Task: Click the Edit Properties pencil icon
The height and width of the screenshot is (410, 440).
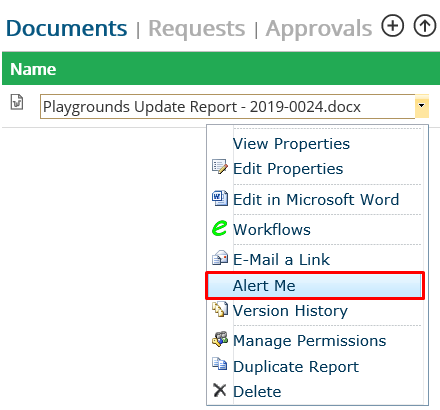Action: (x=220, y=166)
